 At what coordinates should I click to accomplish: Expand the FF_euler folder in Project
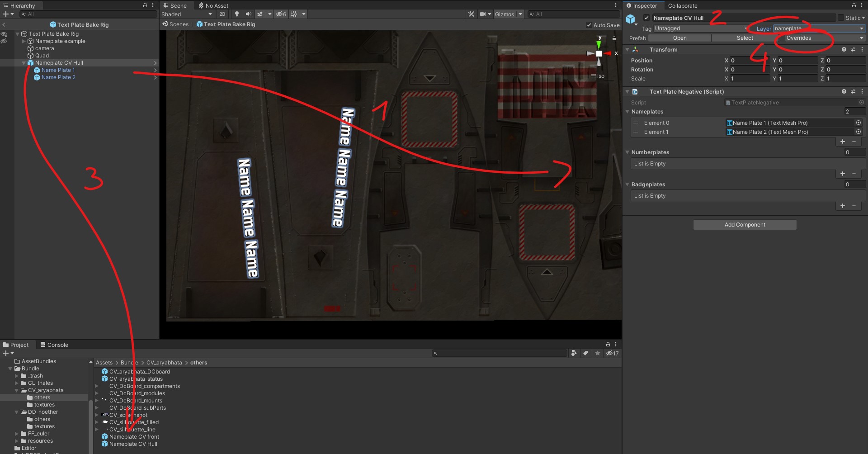coord(17,434)
